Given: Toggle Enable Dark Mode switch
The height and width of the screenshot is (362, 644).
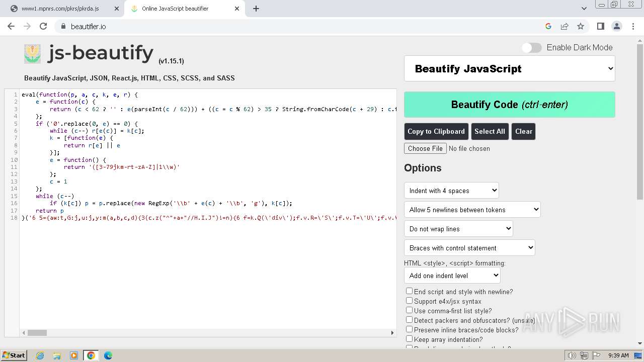Looking at the screenshot, I should (x=531, y=47).
